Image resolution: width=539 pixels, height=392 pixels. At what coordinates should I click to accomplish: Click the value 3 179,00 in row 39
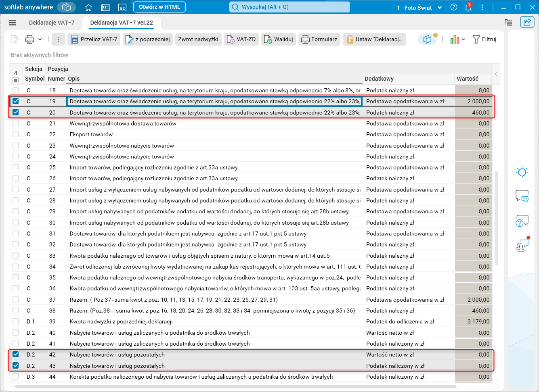[478, 321]
